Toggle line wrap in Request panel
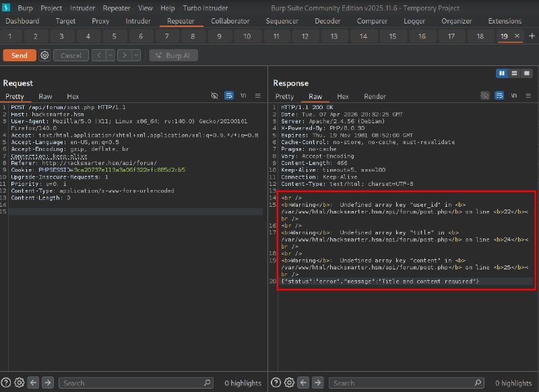The height and width of the screenshot is (392, 539). coord(229,96)
